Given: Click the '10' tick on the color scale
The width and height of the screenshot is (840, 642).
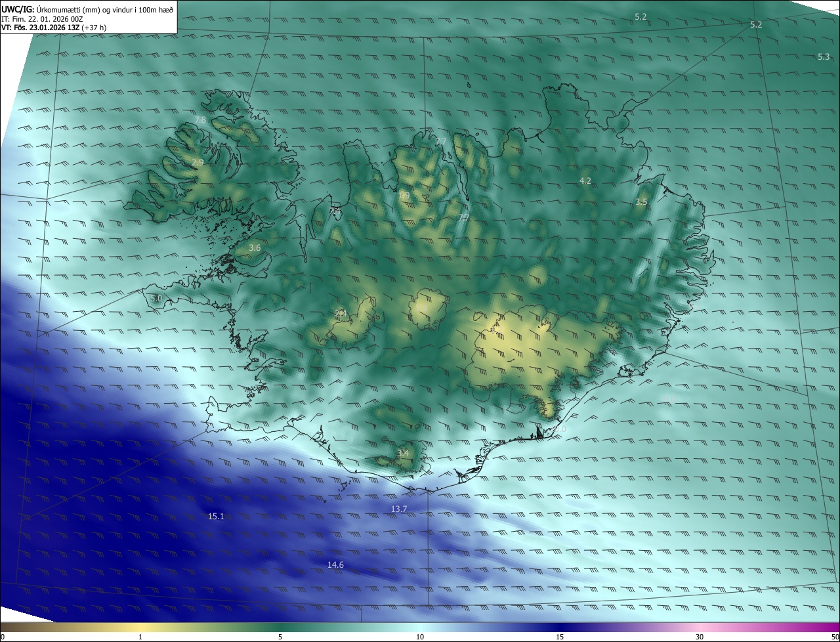Looking at the screenshot, I should click(420, 637).
